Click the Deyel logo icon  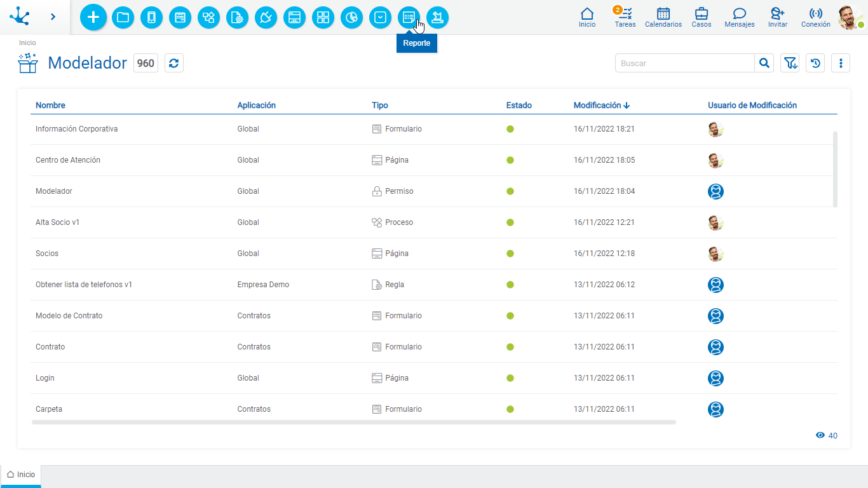(x=20, y=16)
